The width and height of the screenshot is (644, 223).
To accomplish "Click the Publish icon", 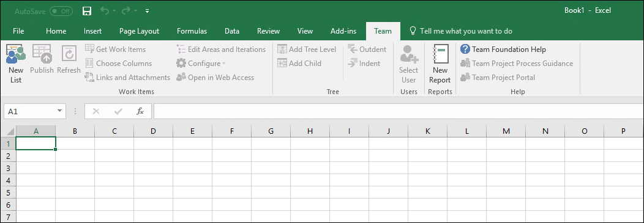I will (42, 54).
